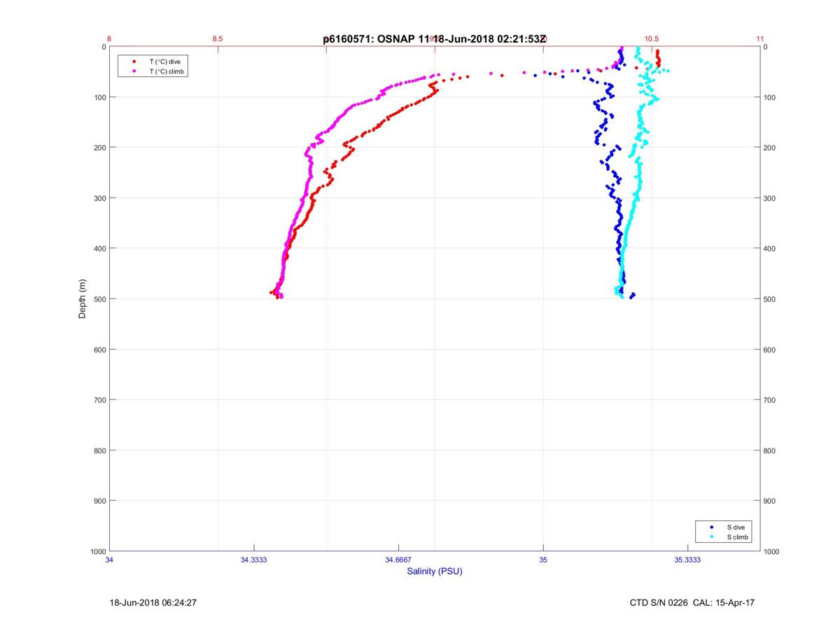Click the 35.3333 salinity tick label
840x620 pixels.
(687, 560)
